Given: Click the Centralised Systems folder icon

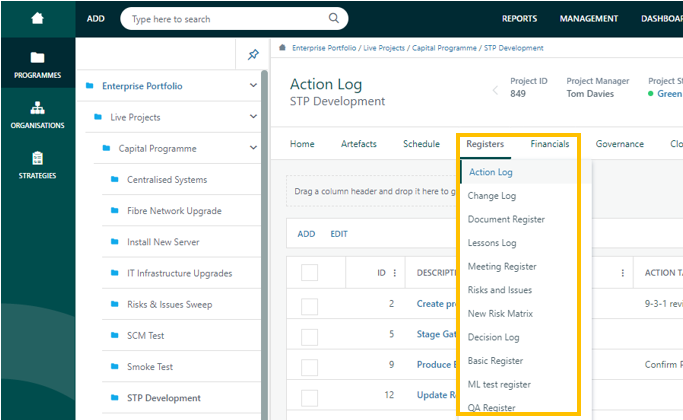Looking at the screenshot, I should click(x=115, y=179).
